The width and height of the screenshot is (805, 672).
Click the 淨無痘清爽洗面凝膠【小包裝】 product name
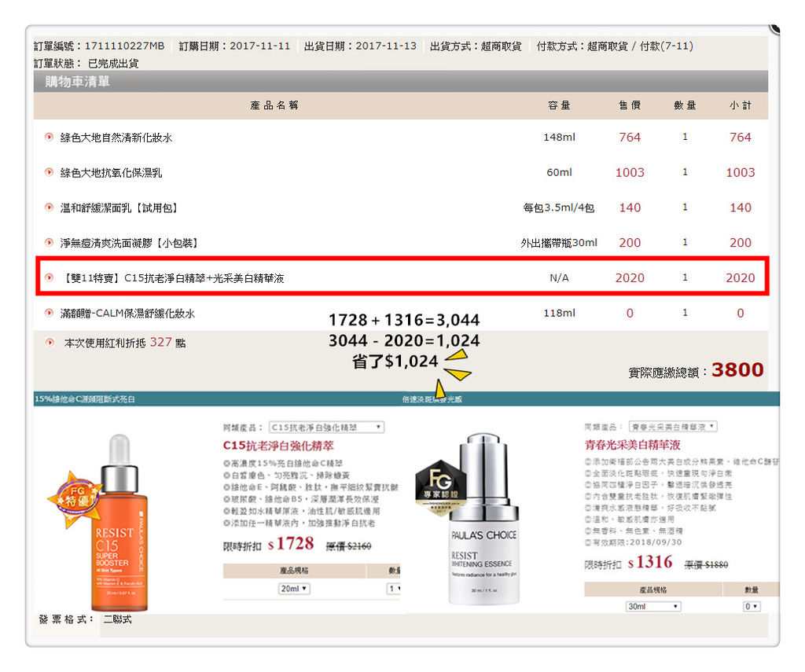pyautogui.click(x=129, y=243)
